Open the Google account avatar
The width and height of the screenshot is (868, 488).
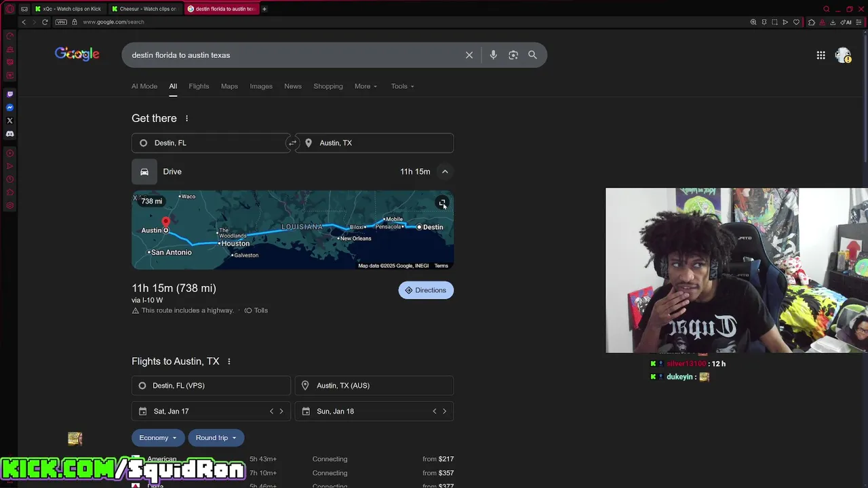coord(843,55)
